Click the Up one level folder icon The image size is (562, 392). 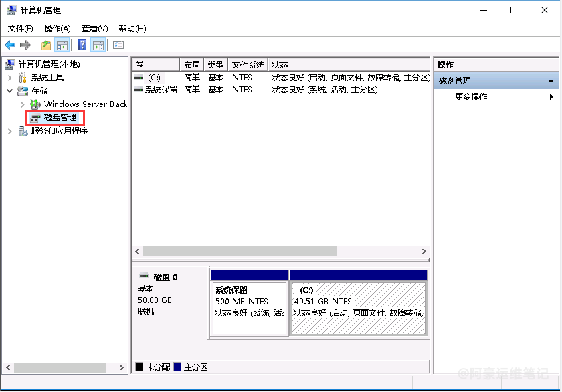[x=45, y=45]
